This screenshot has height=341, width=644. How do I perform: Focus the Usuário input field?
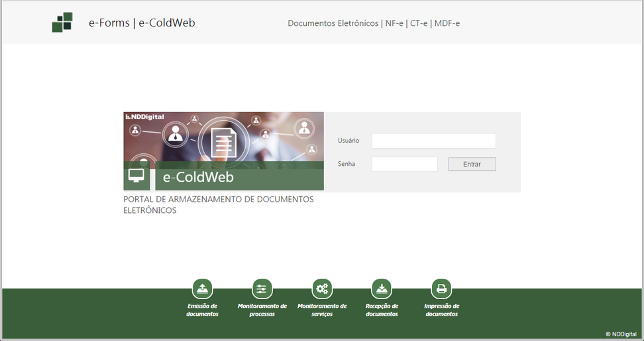tap(434, 141)
